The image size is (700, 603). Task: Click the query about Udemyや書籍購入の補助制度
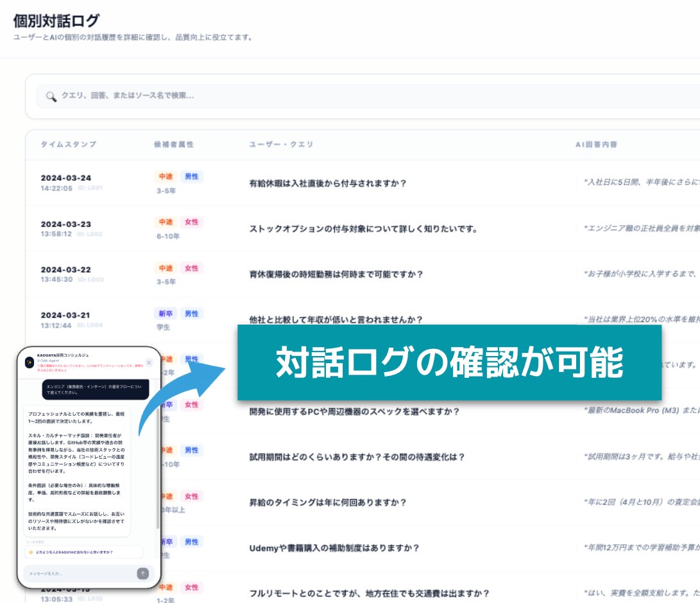tap(334, 548)
